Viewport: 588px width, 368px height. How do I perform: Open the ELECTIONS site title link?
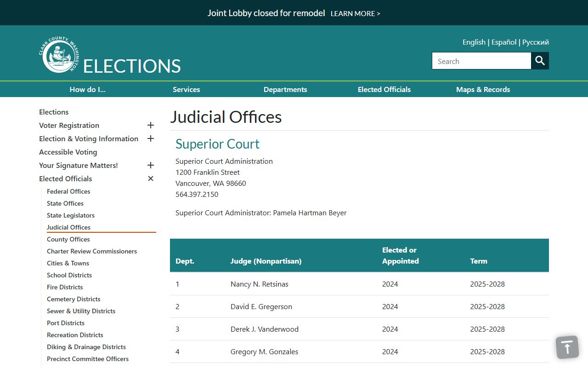point(132,66)
